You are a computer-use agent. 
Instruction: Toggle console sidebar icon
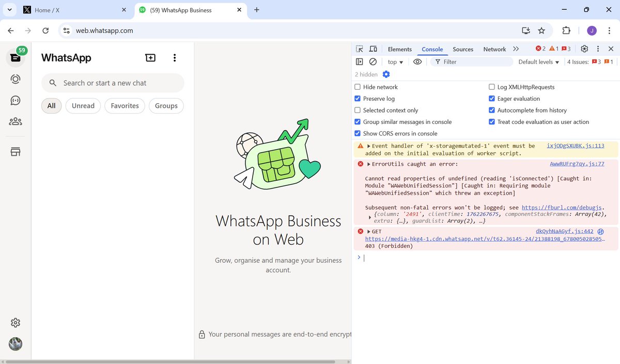(x=360, y=62)
